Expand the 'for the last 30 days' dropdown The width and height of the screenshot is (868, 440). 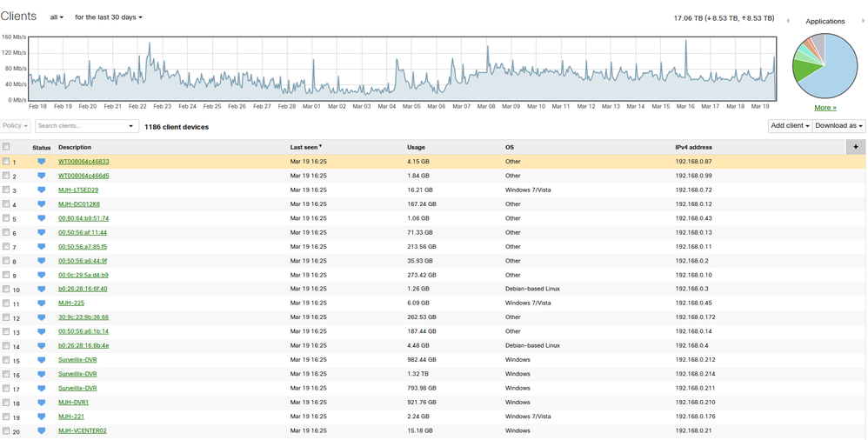108,17
